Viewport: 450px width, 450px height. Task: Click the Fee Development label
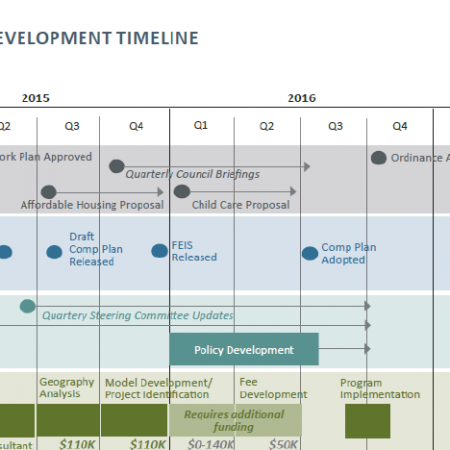[273, 388]
